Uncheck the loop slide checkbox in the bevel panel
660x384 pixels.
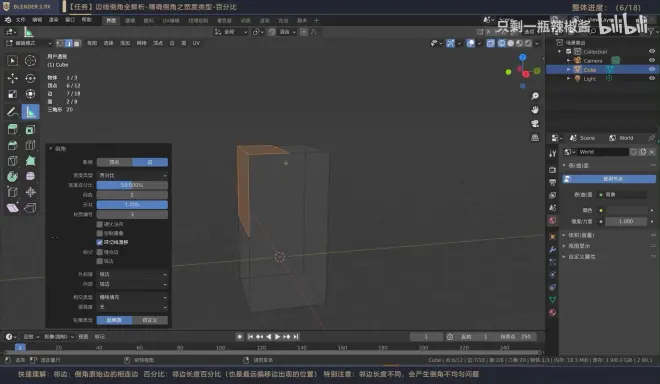click(x=100, y=242)
